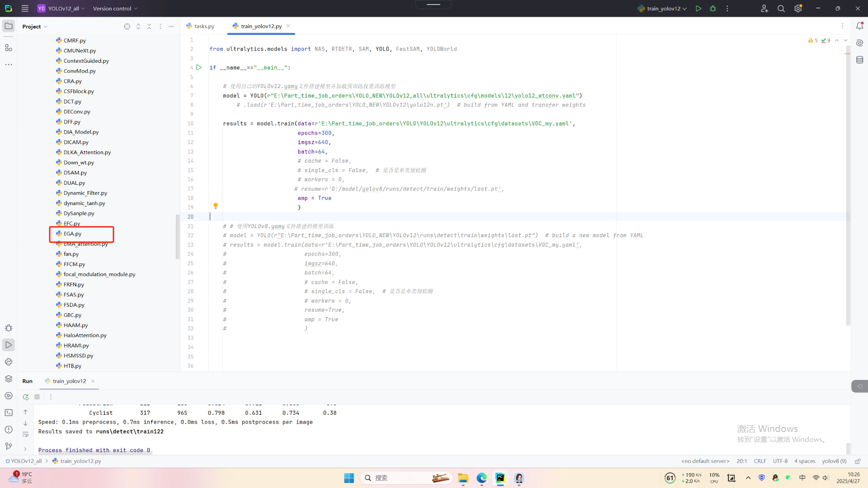The image size is (868, 488).
Task: Click the Rerun icon in Run panel
Action: tap(26, 397)
